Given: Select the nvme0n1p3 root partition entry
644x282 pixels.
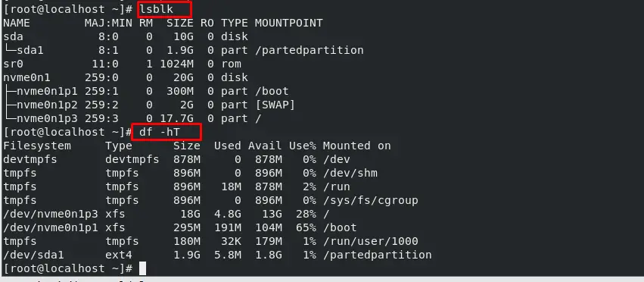Looking at the screenshot, I should pos(47,118).
